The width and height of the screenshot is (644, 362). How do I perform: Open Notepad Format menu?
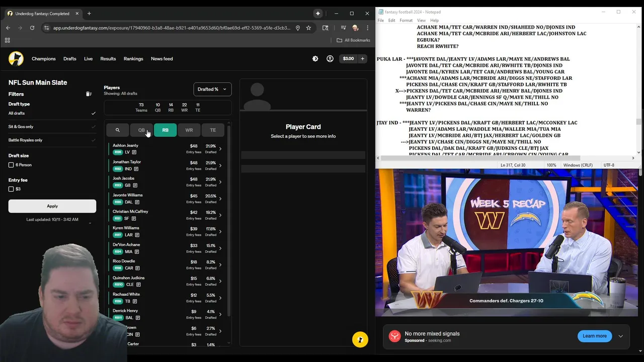click(x=406, y=21)
